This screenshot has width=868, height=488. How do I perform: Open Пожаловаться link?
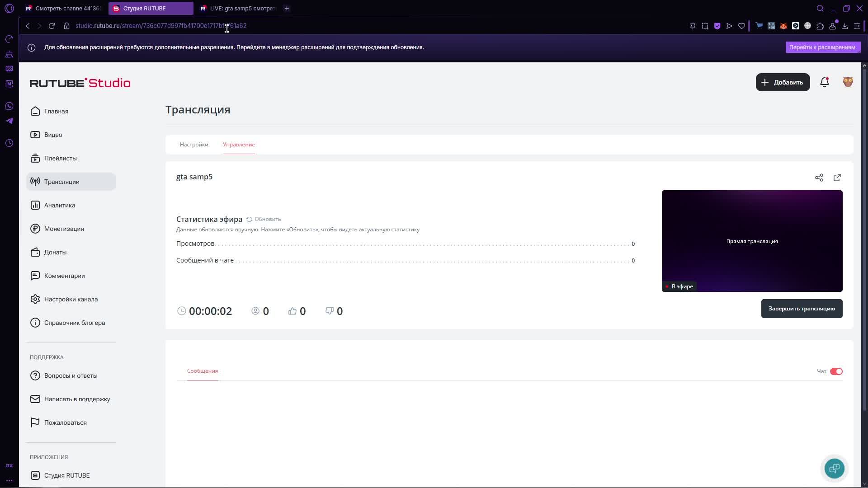[58, 422]
